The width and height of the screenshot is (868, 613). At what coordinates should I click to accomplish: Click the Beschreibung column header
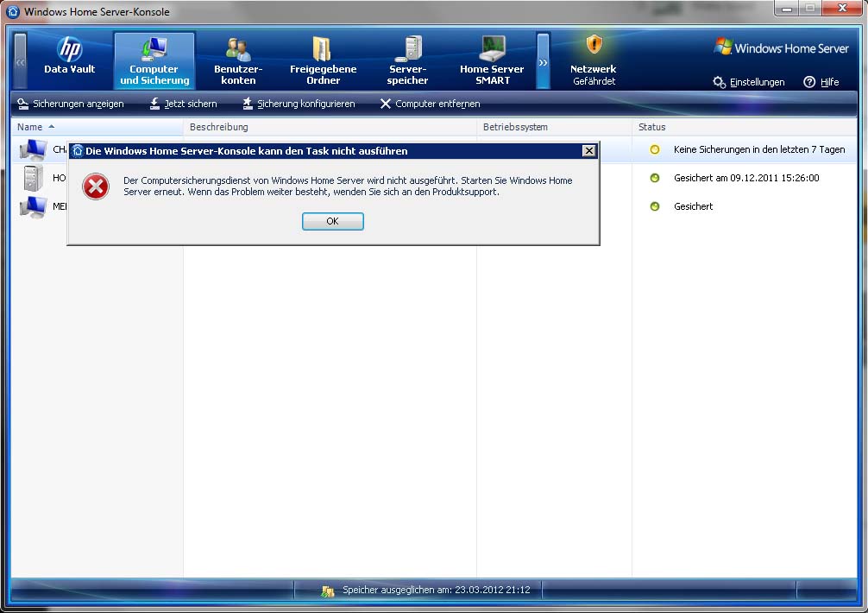(x=330, y=127)
